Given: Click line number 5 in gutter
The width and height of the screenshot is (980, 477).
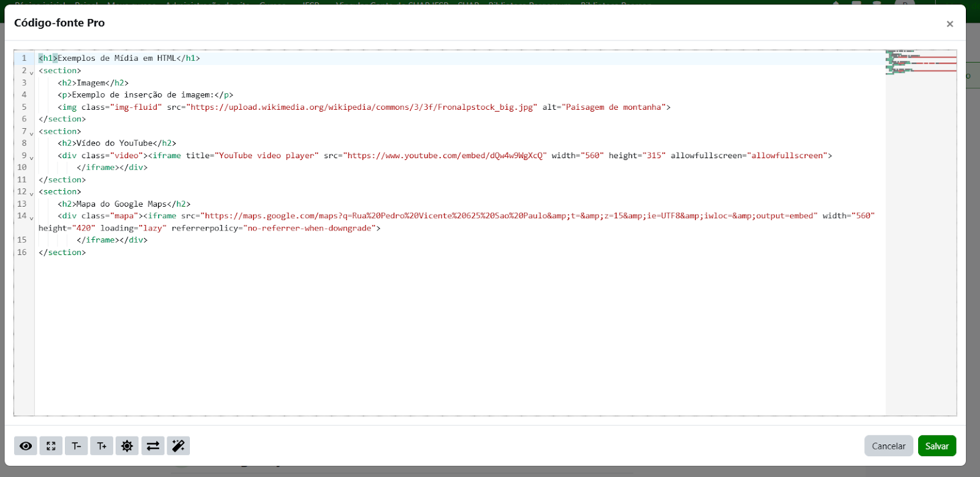Looking at the screenshot, I should coord(24,107).
